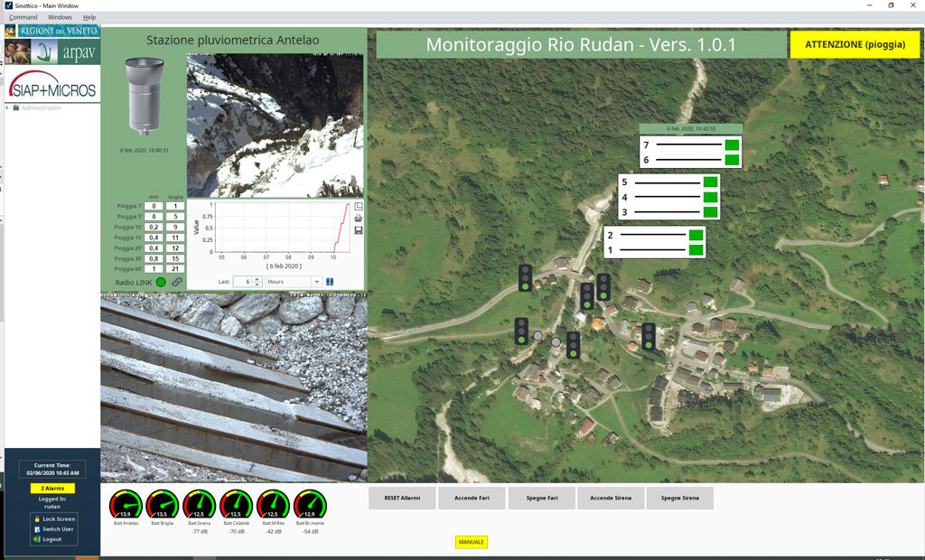Screen dimensions: 925x560
Task: Click the green status square for line 7
Action: [x=732, y=145]
